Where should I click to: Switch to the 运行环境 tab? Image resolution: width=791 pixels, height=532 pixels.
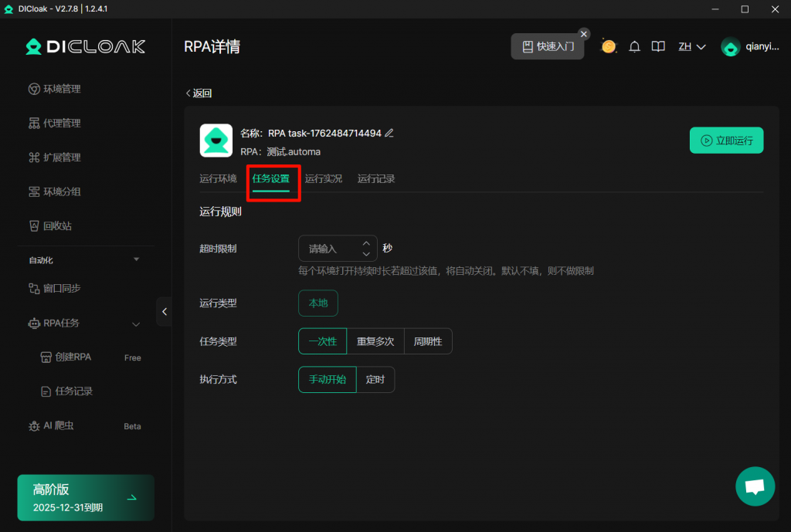coord(218,178)
